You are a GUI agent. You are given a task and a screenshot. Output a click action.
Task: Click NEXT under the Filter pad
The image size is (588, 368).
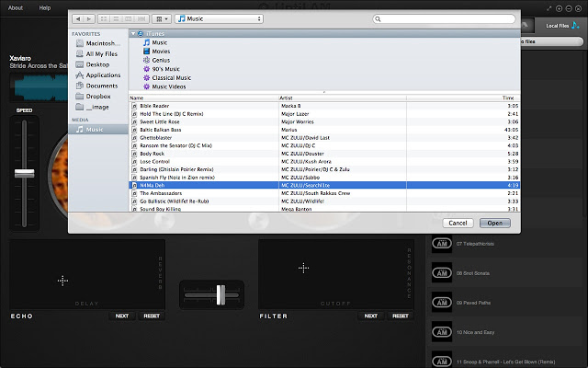tap(371, 316)
